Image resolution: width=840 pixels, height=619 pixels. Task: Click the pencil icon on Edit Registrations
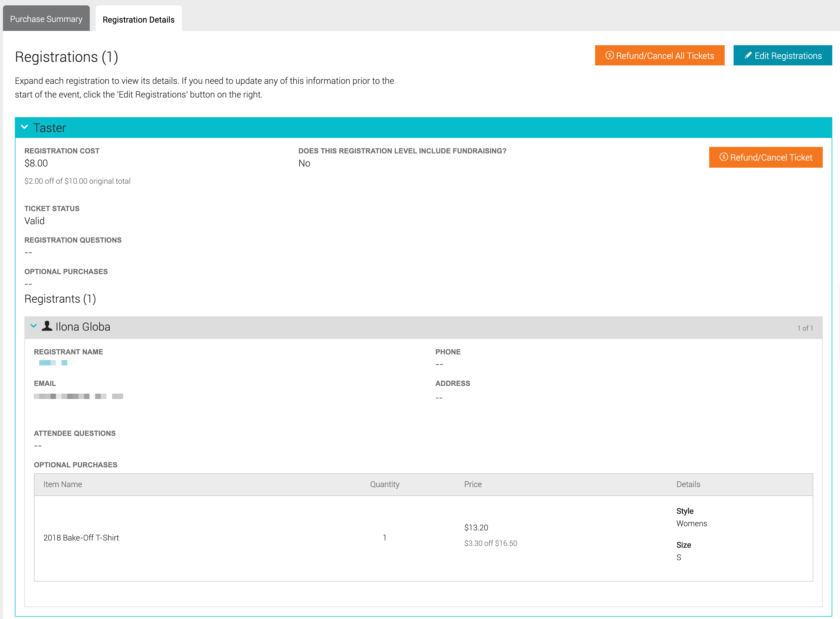click(x=748, y=55)
